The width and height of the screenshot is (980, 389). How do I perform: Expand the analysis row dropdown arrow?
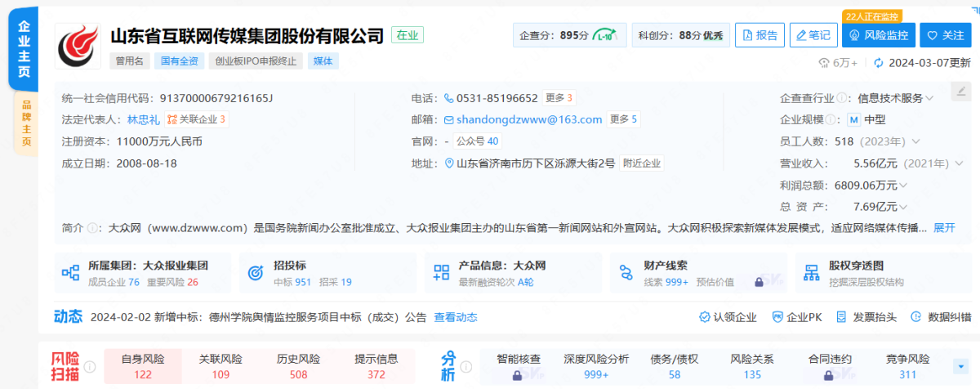(960, 366)
